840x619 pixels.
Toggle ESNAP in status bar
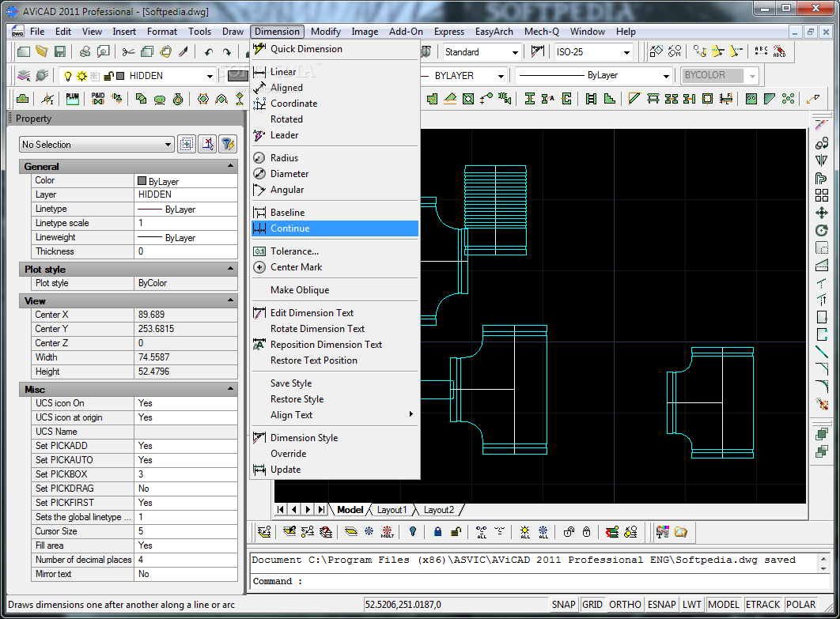pyautogui.click(x=661, y=605)
